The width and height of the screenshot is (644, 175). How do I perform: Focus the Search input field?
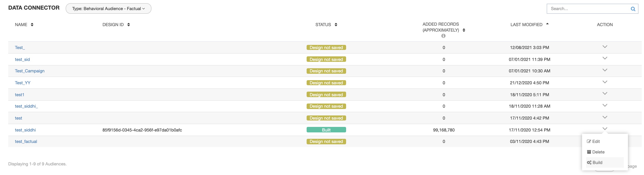pos(588,9)
